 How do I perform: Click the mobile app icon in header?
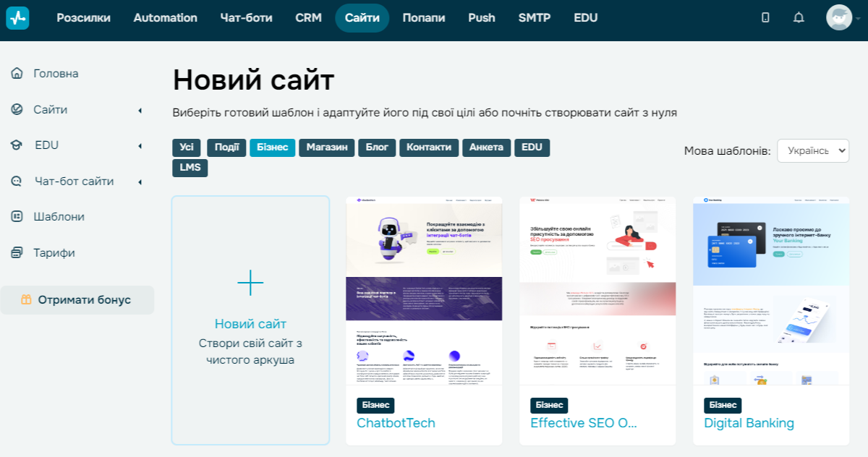point(765,17)
